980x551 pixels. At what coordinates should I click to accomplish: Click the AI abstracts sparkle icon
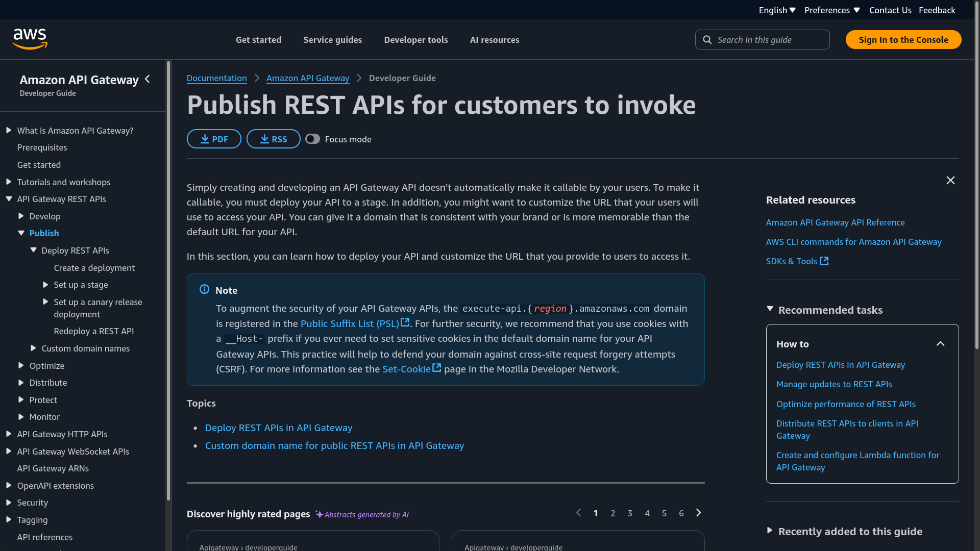pos(319,514)
